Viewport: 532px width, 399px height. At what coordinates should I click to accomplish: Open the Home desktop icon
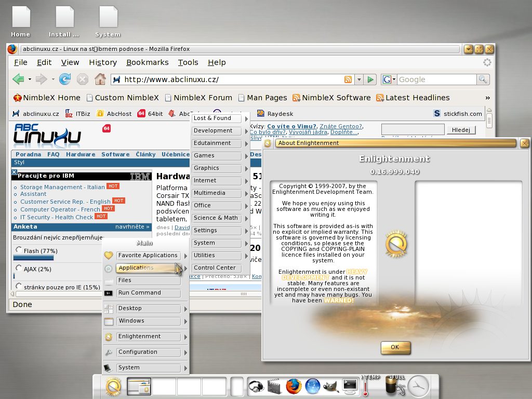tap(21, 21)
